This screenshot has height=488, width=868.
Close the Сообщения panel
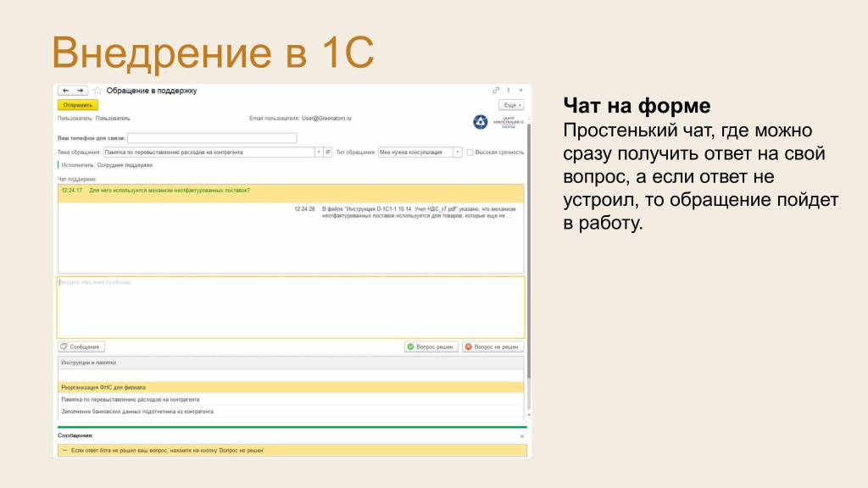[x=522, y=436]
